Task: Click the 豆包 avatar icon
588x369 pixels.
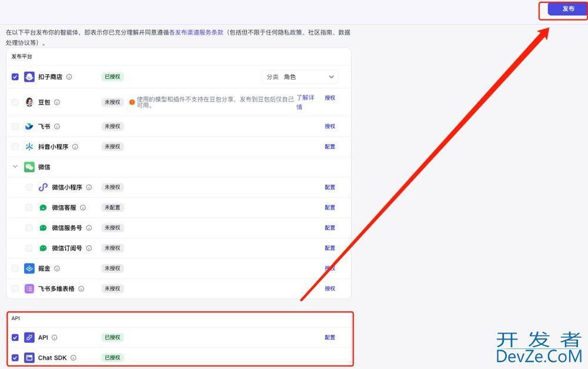Action: 29,102
